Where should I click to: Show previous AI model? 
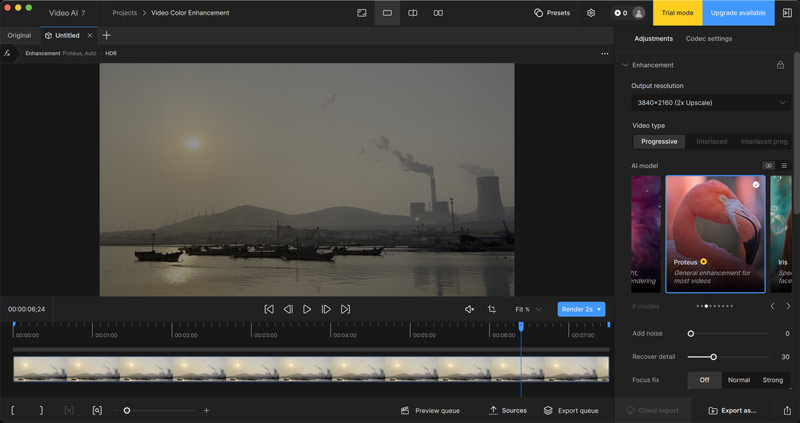pos(772,306)
